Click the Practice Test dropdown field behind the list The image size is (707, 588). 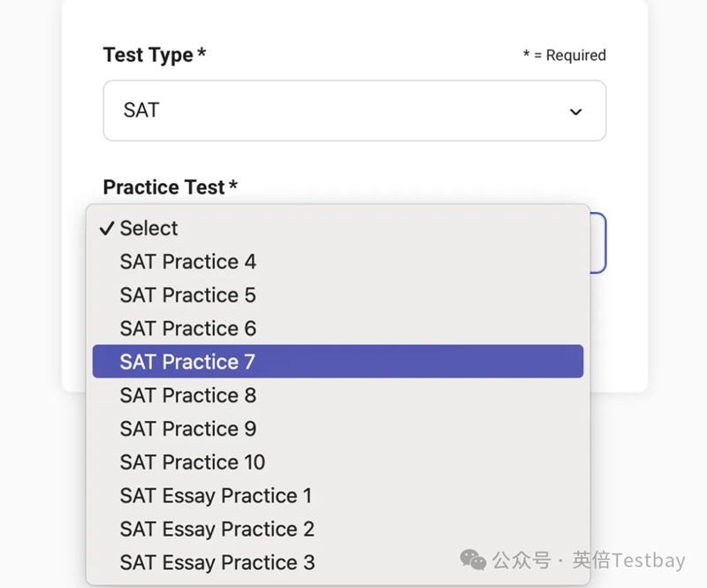[x=596, y=243]
